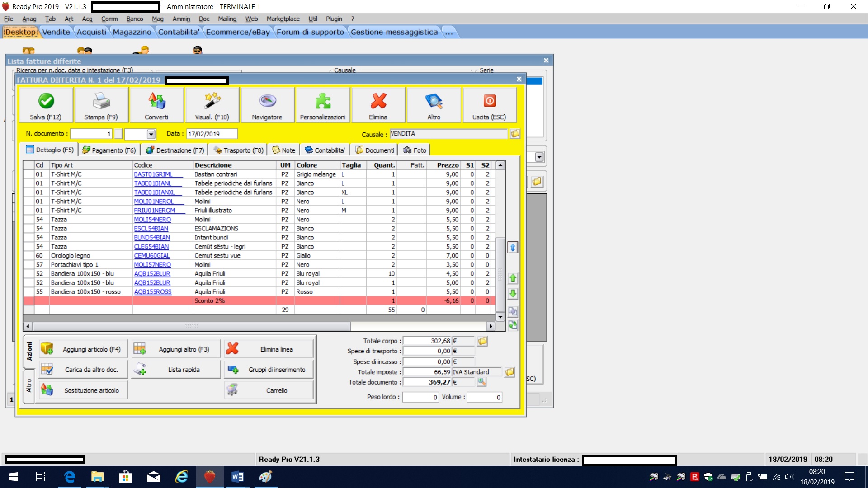
Task: Click the Peso lordo field
Action: click(420, 397)
